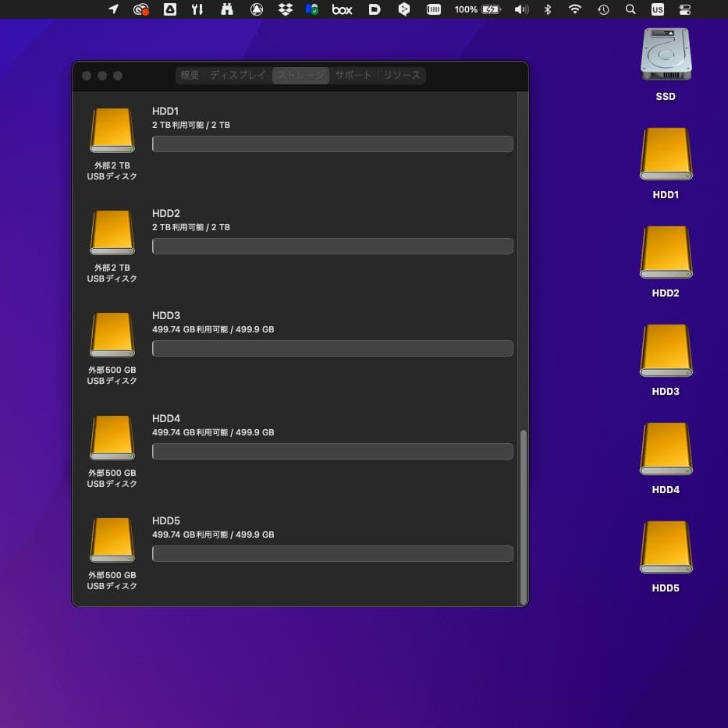
Task: Select the HDD1 disk icon in the list
Action: 112,130
